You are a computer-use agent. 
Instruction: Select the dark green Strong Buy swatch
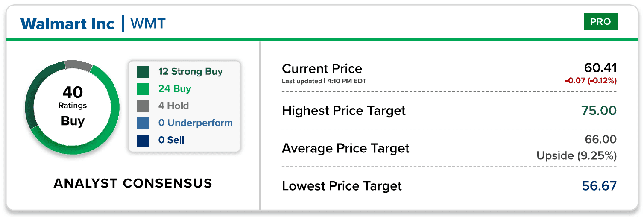click(x=143, y=72)
